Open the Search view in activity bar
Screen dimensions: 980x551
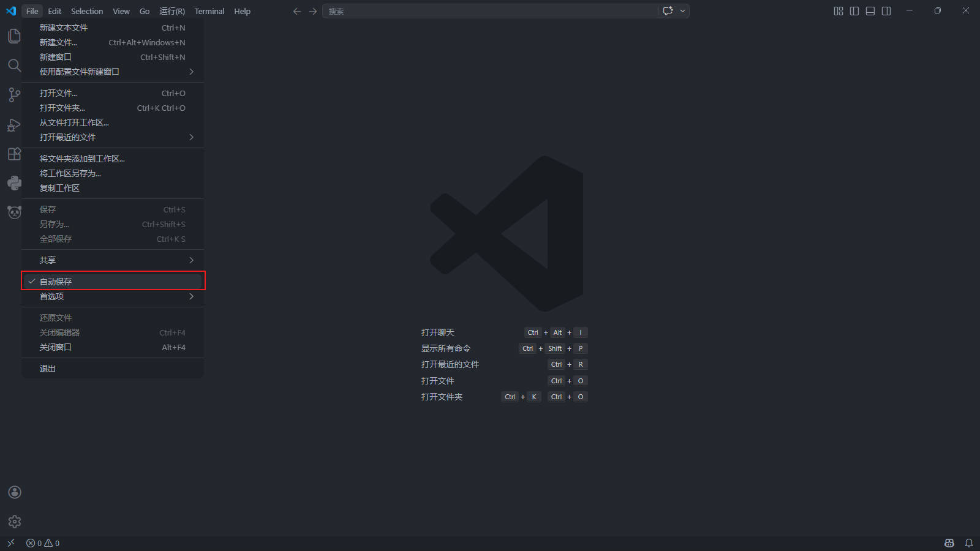14,66
